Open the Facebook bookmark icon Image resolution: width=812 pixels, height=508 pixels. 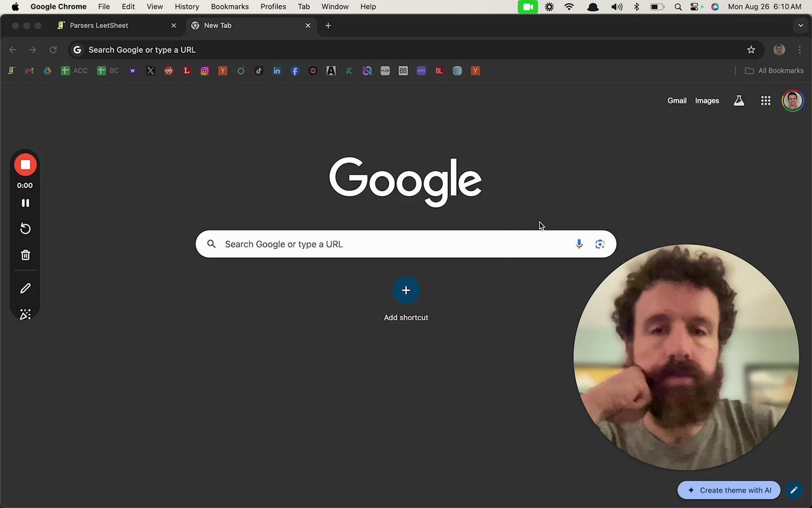(x=295, y=71)
